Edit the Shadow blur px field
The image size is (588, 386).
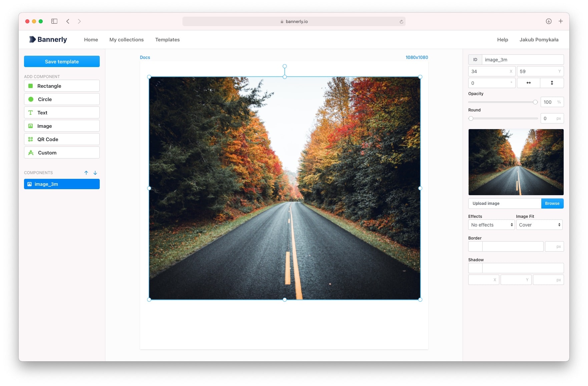tap(548, 280)
